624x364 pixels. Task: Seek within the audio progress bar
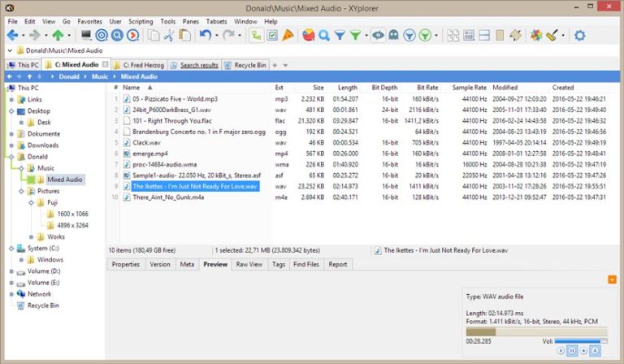(536, 331)
